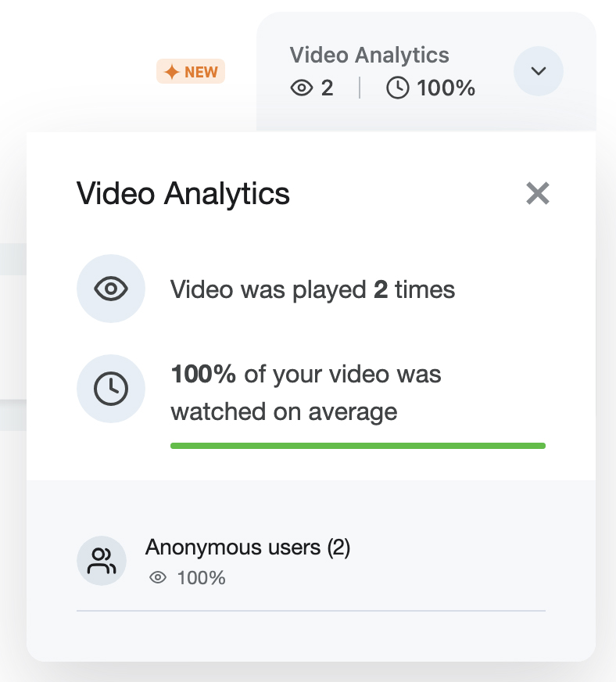Click the bold 2 in played times
This screenshot has width=616, height=682.
(381, 290)
